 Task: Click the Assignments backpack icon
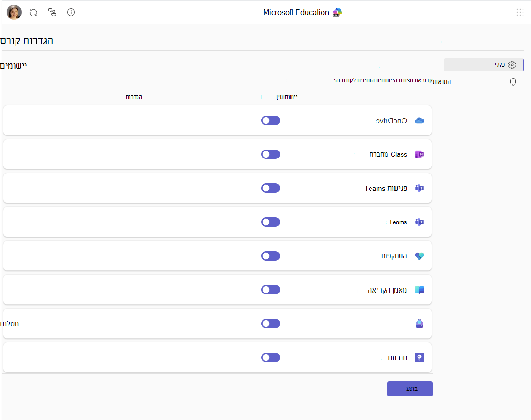419,324
